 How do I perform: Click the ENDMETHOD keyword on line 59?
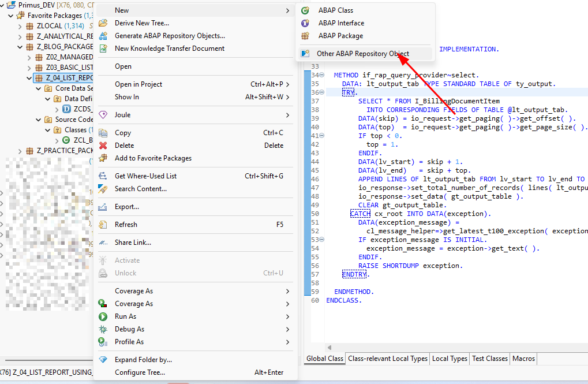coord(353,292)
